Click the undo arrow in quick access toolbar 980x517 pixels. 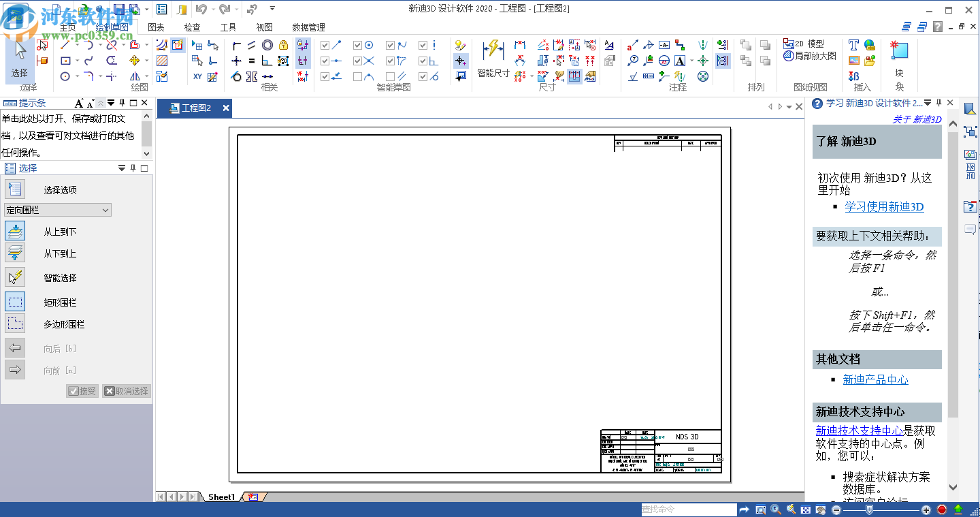pyautogui.click(x=201, y=9)
